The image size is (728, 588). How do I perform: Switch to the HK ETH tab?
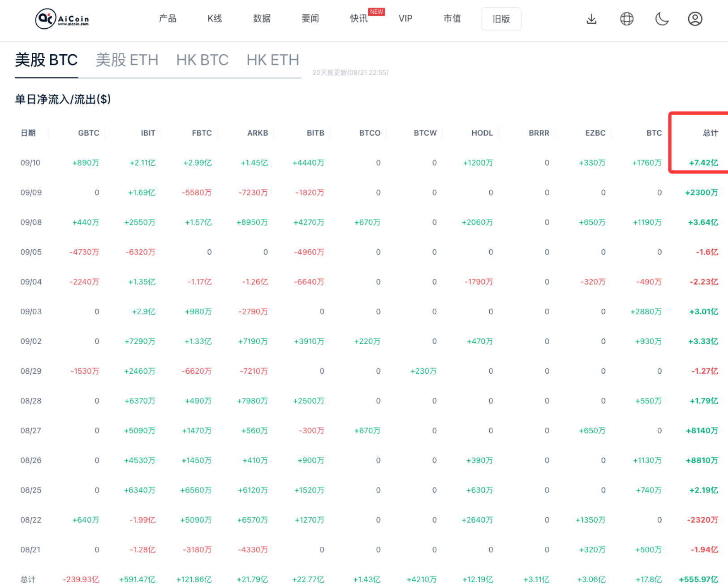273,60
